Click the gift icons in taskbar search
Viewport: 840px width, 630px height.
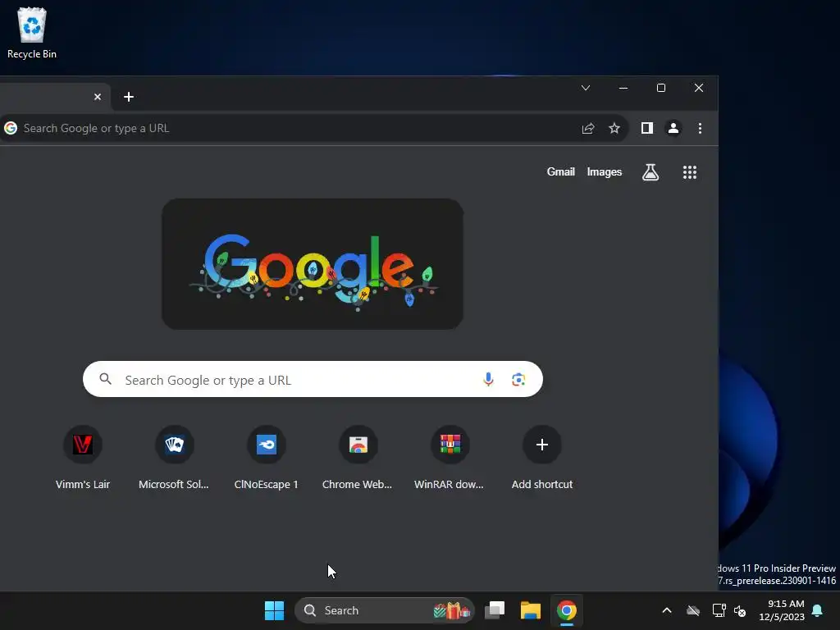tap(452, 610)
